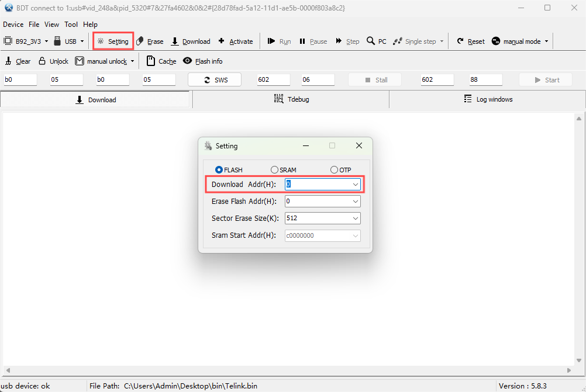Select the B92_3V3 chip type button

point(22,41)
